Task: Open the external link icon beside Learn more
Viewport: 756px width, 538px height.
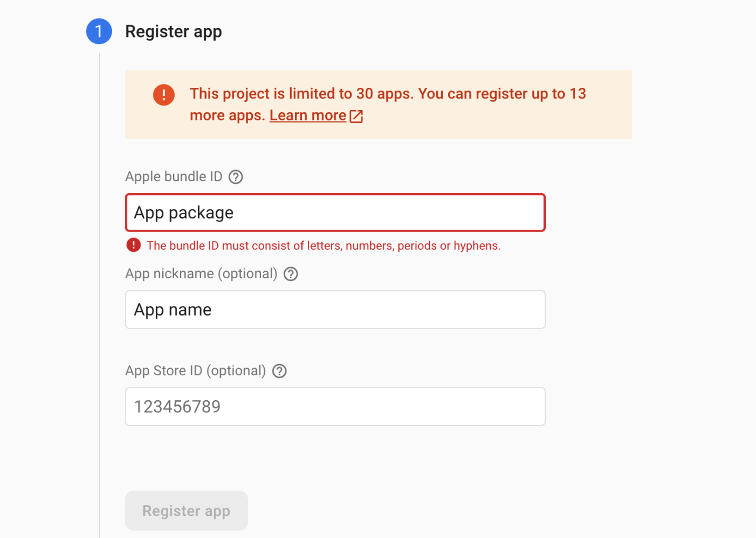Action: [x=356, y=116]
